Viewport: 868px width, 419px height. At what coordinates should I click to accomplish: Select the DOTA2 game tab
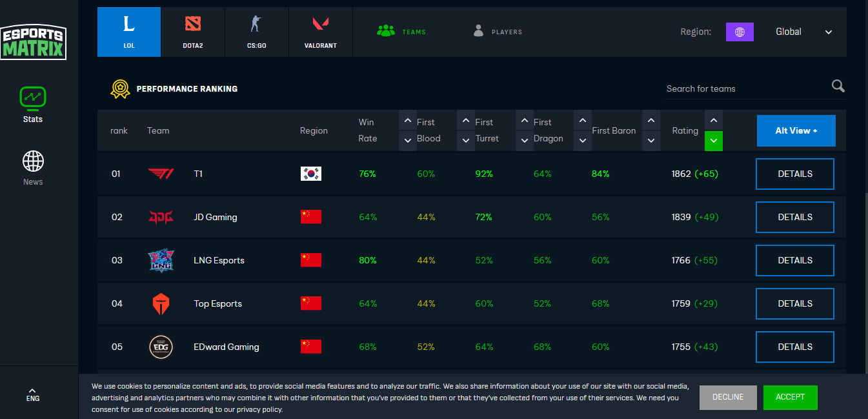tap(192, 32)
